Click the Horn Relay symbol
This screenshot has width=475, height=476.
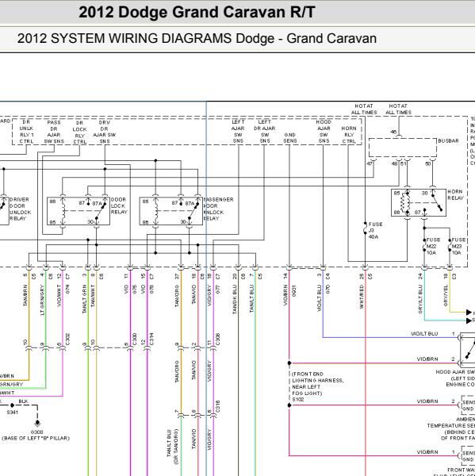coord(419,203)
